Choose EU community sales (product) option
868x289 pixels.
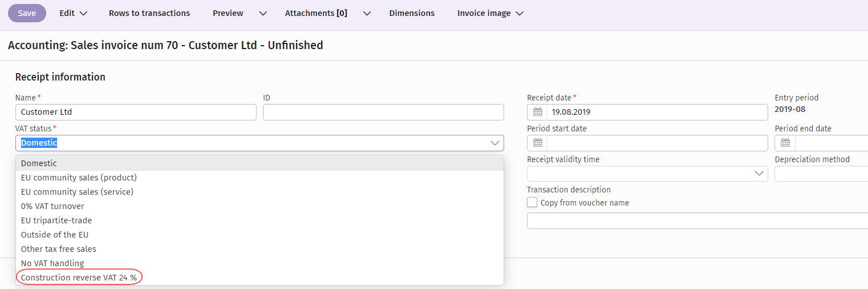(79, 178)
